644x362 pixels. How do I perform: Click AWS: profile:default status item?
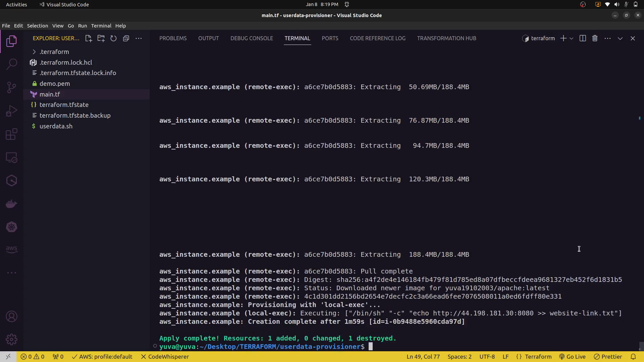tap(102, 357)
